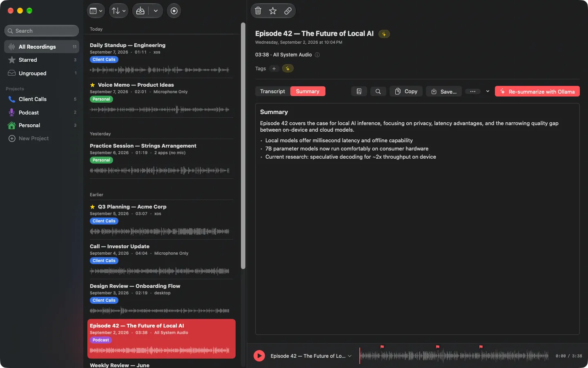The width and height of the screenshot is (588, 368).
Task: Show info about All System Audio source
Action: [x=317, y=55]
